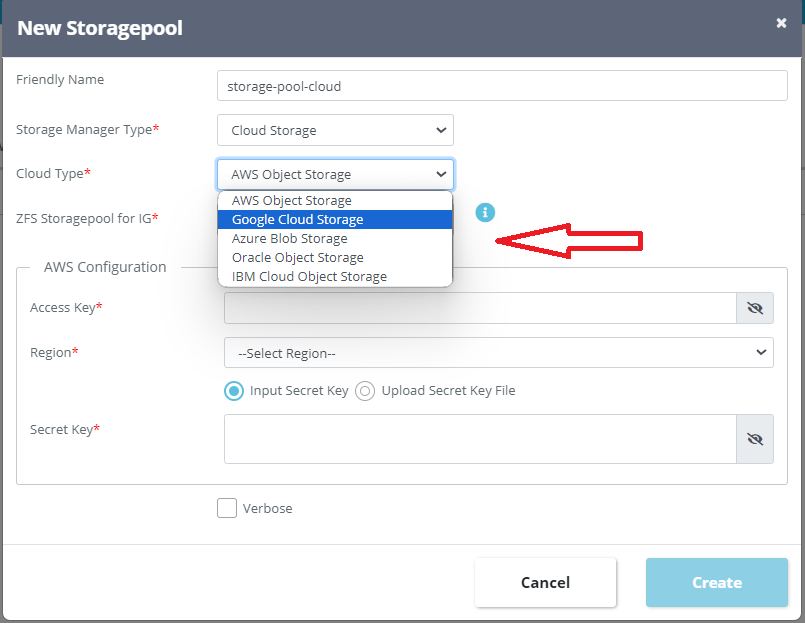This screenshot has height=623, width=805.
Task: Click the Storage Manager Type label
Action: (87, 129)
